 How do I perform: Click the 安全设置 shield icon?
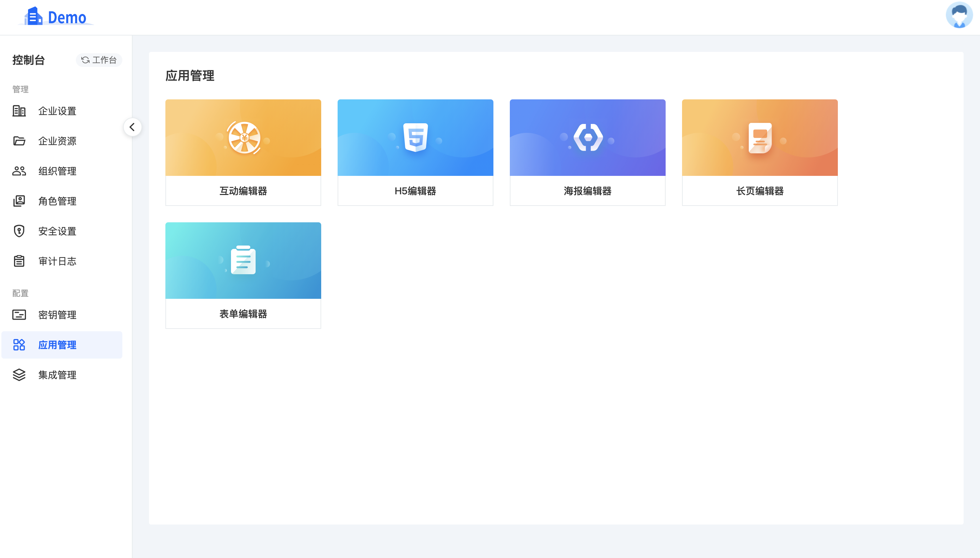pyautogui.click(x=19, y=231)
